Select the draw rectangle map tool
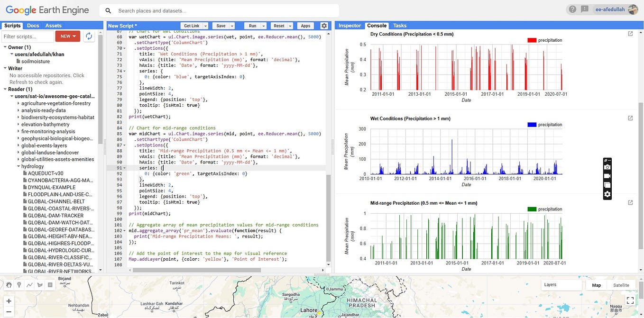 tap(50, 285)
